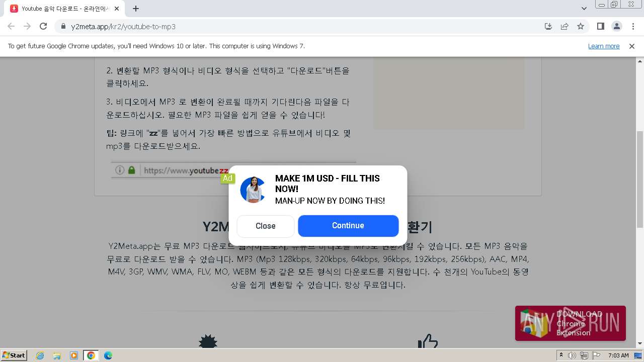Open a new tab with the plus button
This screenshot has width=644, height=362.
point(136,9)
